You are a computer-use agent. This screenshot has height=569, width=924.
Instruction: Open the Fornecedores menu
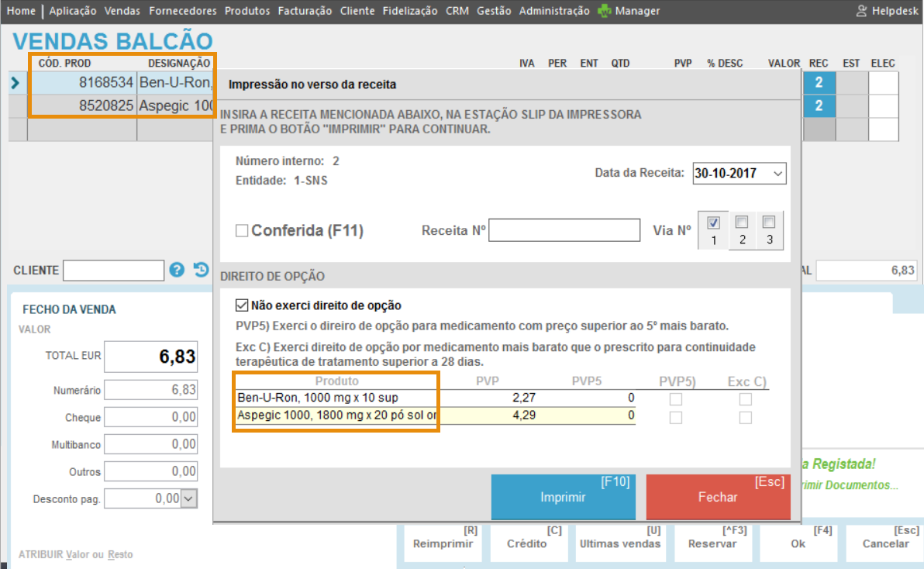tap(183, 11)
